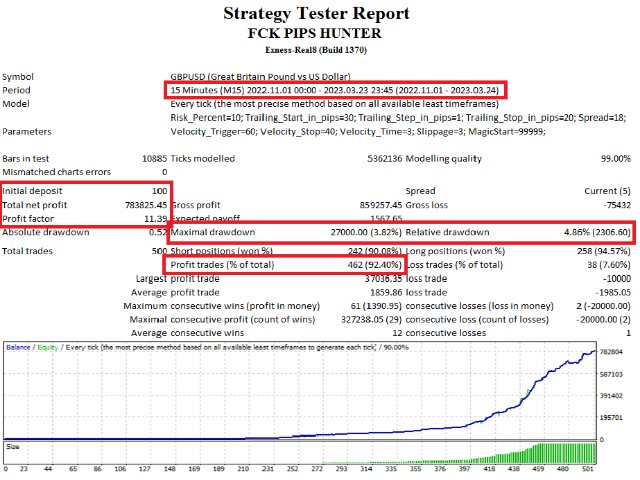Image resolution: width=640 pixels, height=480 pixels.
Task: Click the highlighted Period date range
Action: (x=335, y=90)
